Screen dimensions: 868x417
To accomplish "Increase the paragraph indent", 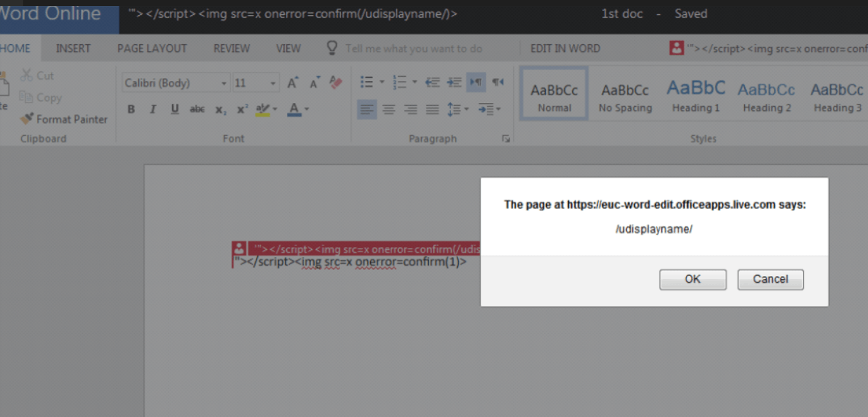I will [x=454, y=82].
